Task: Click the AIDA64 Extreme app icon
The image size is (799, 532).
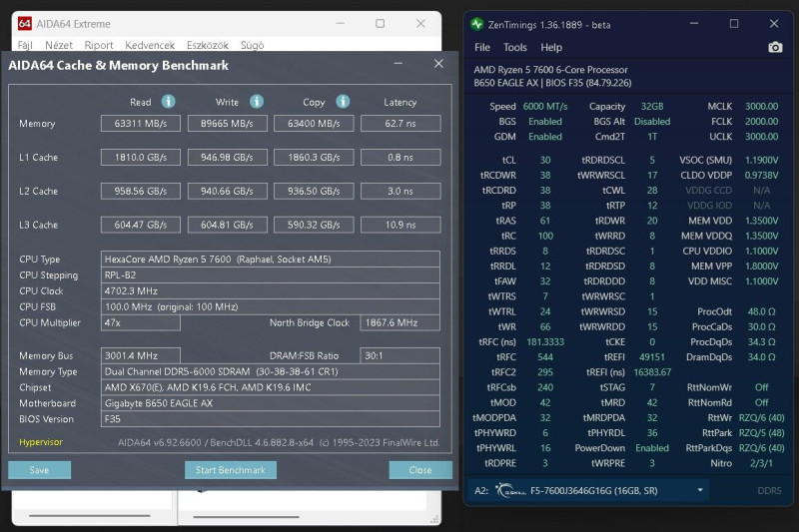Action: pos(24,23)
